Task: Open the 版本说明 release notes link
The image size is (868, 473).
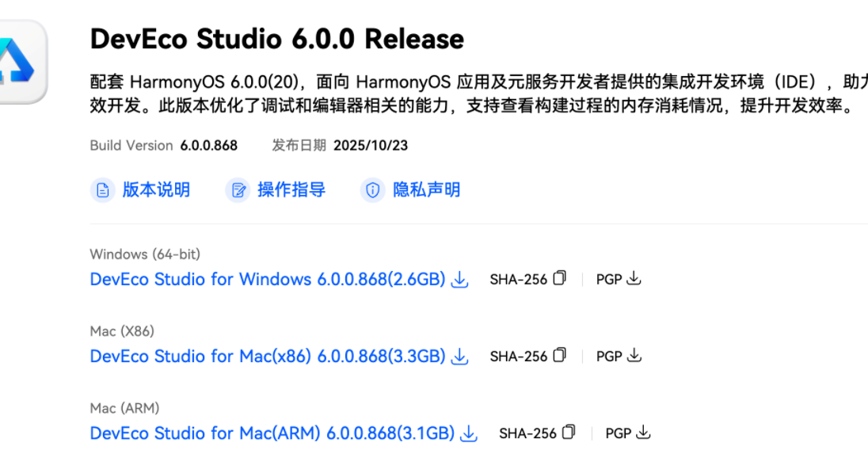Action: click(156, 190)
